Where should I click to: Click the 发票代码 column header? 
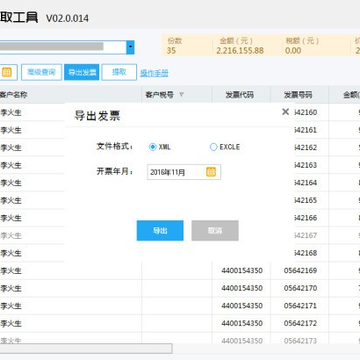[240, 95]
